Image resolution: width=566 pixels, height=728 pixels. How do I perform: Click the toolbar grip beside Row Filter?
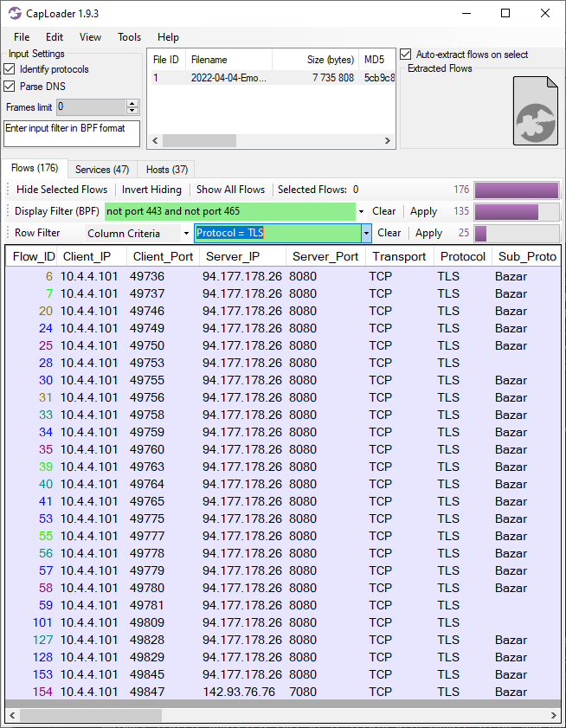click(9, 233)
